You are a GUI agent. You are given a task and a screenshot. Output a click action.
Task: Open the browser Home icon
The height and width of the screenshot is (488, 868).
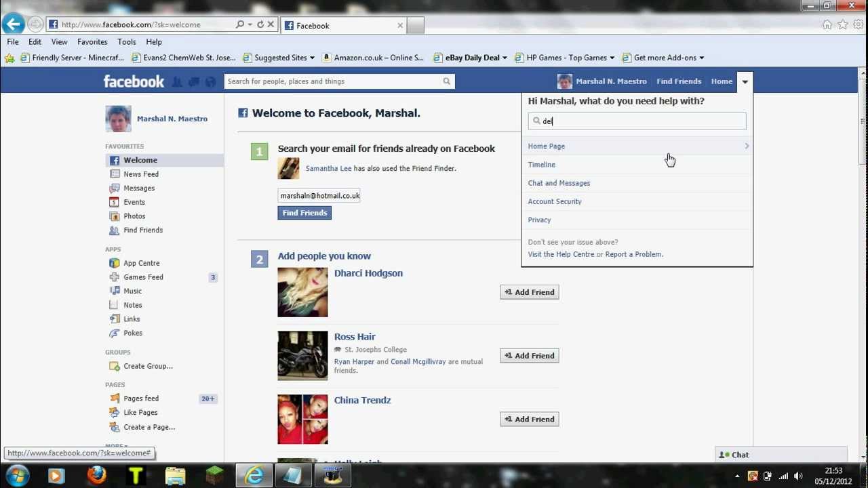coord(827,24)
